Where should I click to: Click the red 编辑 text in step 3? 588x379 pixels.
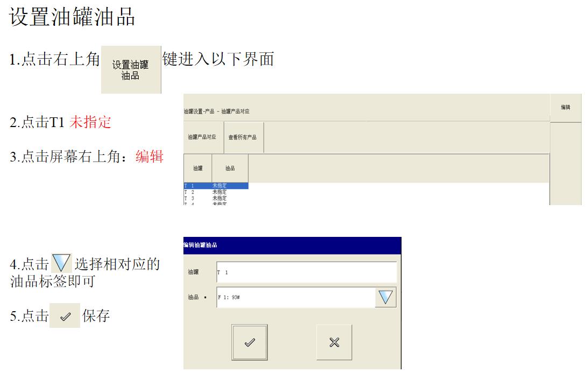150,157
